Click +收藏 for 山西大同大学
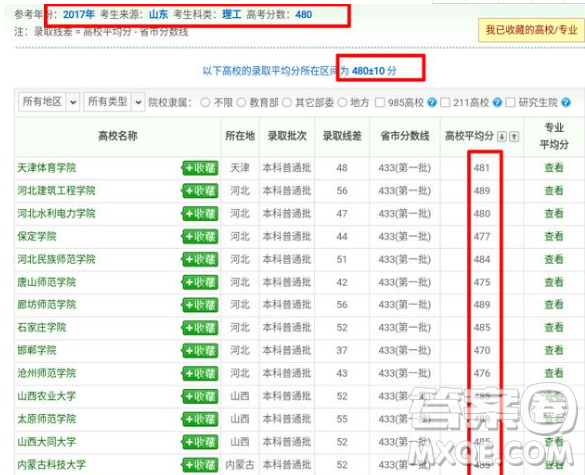 pyautogui.click(x=200, y=442)
